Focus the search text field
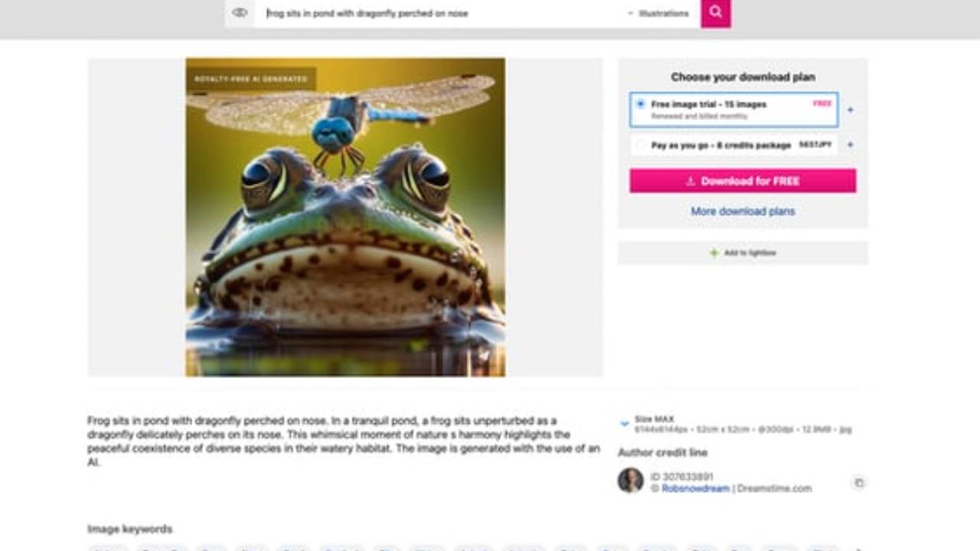 pos(440,13)
